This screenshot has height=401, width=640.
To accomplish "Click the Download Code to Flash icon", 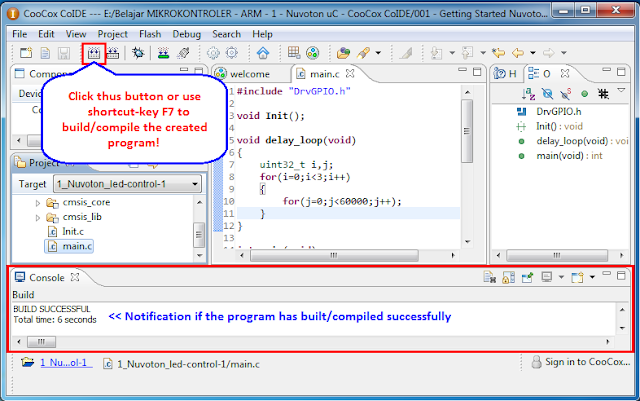I will tap(163, 53).
